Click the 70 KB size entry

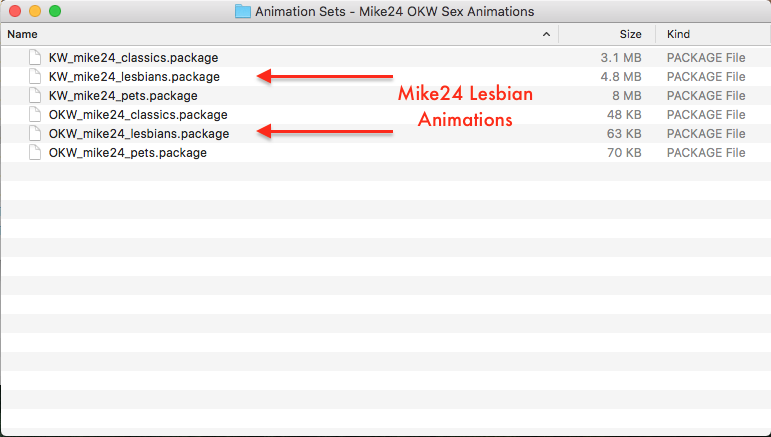(624, 152)
